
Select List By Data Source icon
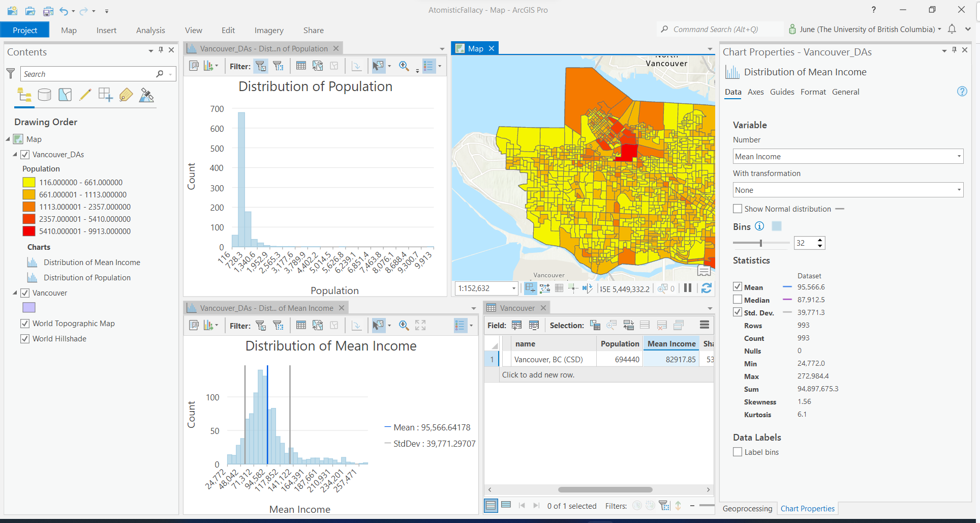pyautogui.click(x=45, y=95)
